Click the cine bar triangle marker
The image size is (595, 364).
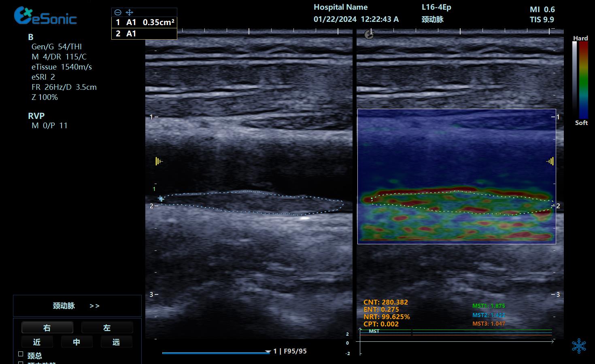tap(268, 352)
